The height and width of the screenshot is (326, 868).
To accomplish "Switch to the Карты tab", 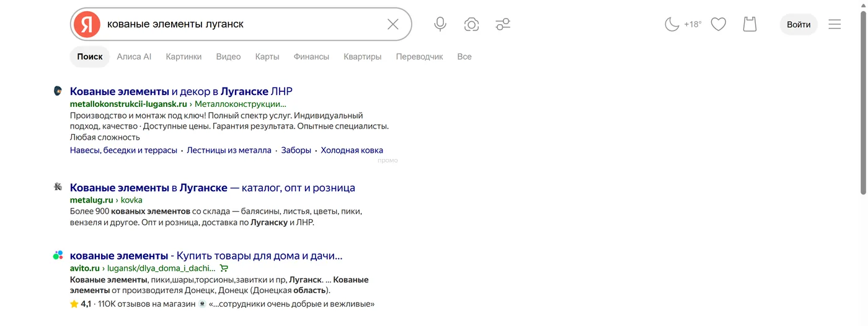I will (267, 57).
